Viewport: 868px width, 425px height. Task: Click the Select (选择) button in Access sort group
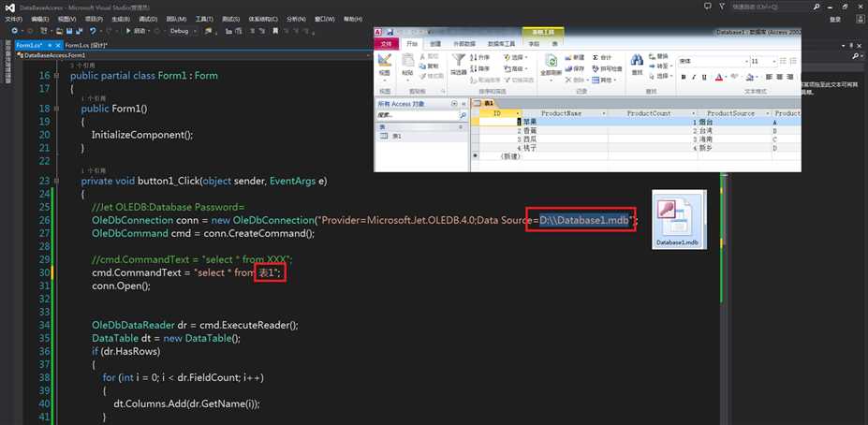pyautogui.click(x=517, y=57)
